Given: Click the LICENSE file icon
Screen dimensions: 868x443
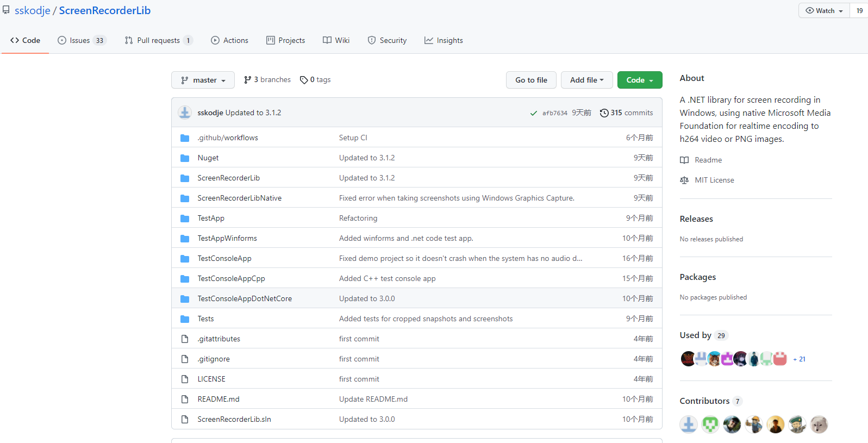Looking at the screenshot, I should pyautogui.click(x=185, y=379).
